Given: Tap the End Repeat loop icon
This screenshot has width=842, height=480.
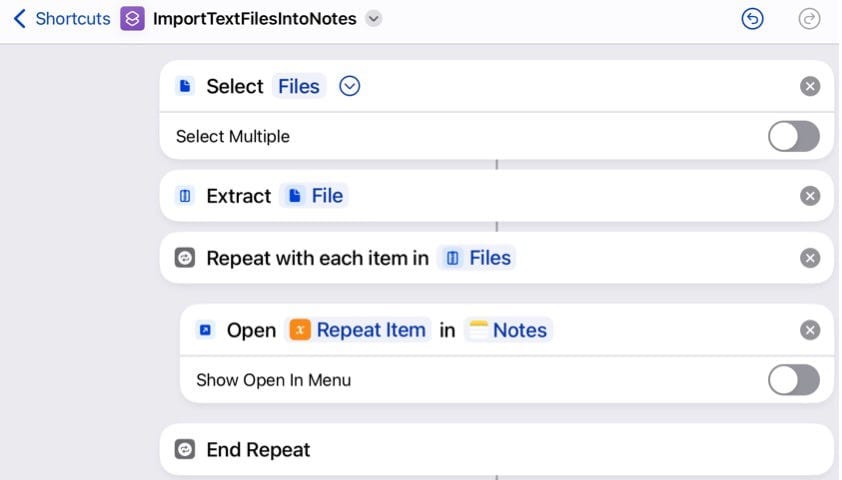Looking at the screenshot, I should 185,449.
